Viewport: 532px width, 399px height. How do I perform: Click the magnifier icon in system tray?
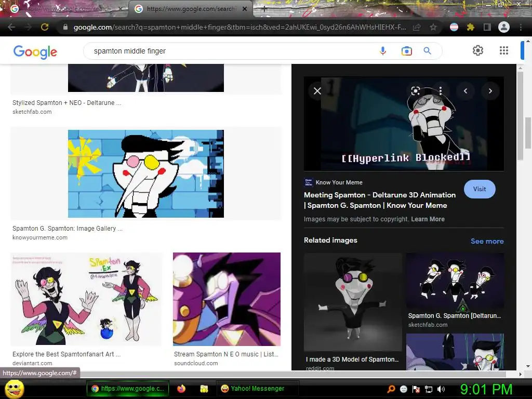point(391,389)
